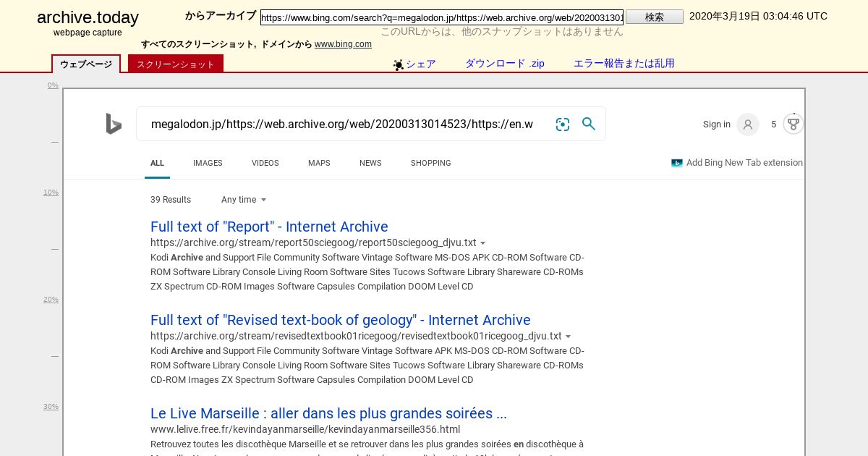Jump to the 20% page marker

[x=51, y=300]
